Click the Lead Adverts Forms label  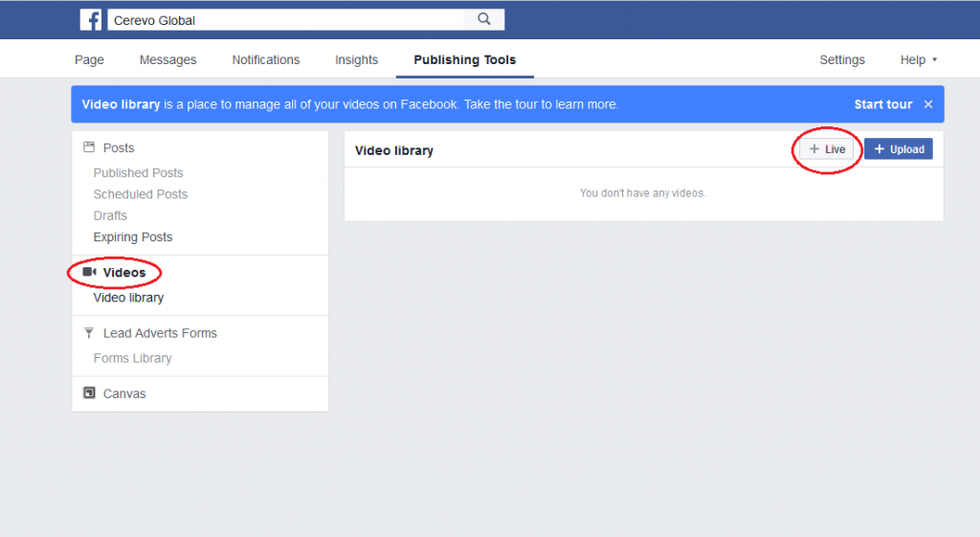click(x=160, y=333)
